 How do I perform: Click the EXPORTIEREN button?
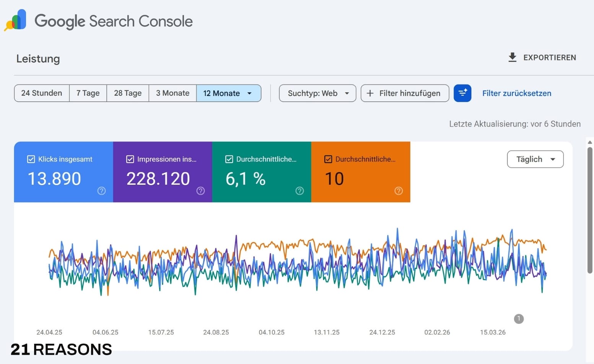(x=542, y=57)
